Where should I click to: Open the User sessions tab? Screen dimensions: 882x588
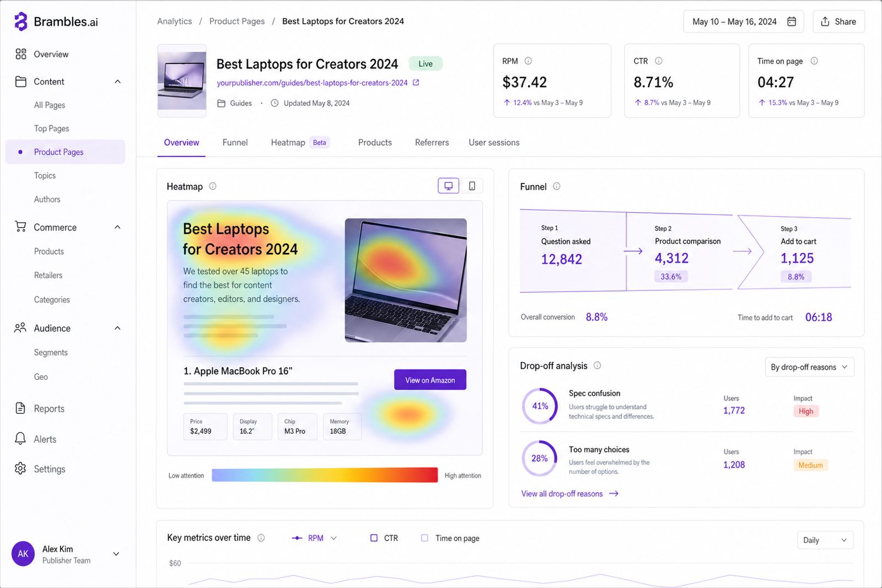(494, 142)
